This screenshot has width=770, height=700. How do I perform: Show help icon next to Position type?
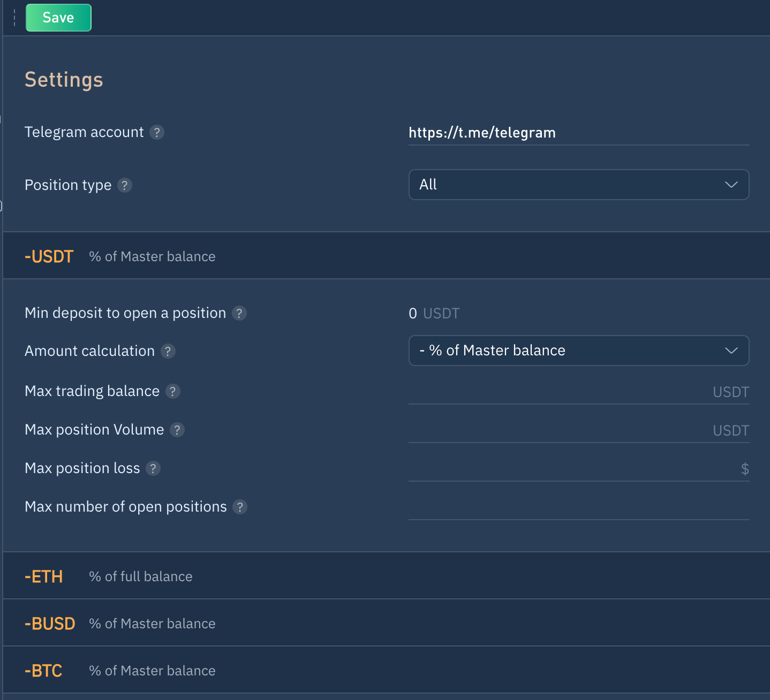tap(124, 185)
